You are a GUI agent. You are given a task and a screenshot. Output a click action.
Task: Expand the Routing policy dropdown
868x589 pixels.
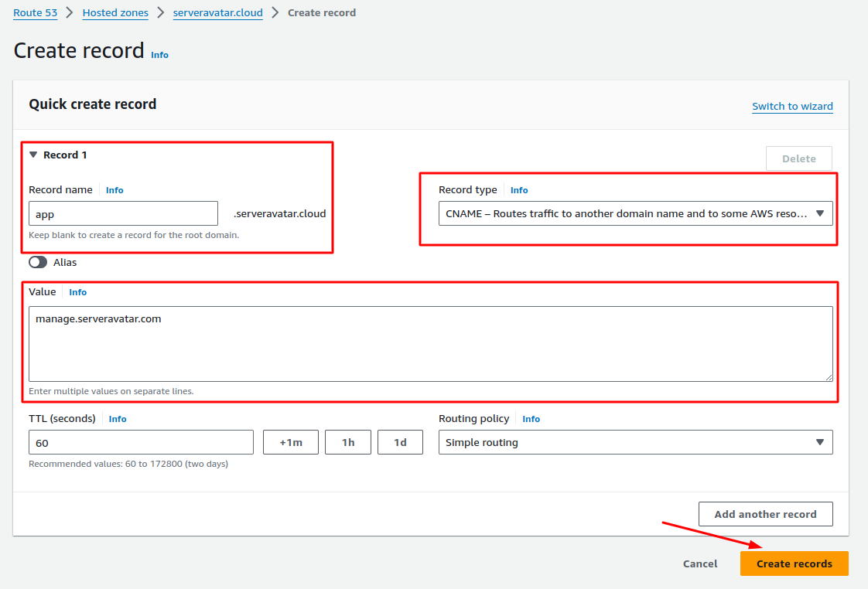pyautogui.click(x=635, y=442)
